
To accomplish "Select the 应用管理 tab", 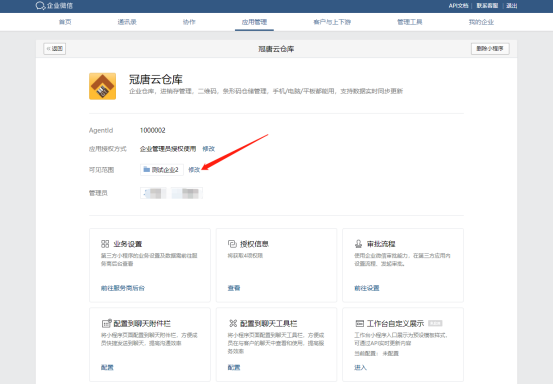I will [254, 22].
